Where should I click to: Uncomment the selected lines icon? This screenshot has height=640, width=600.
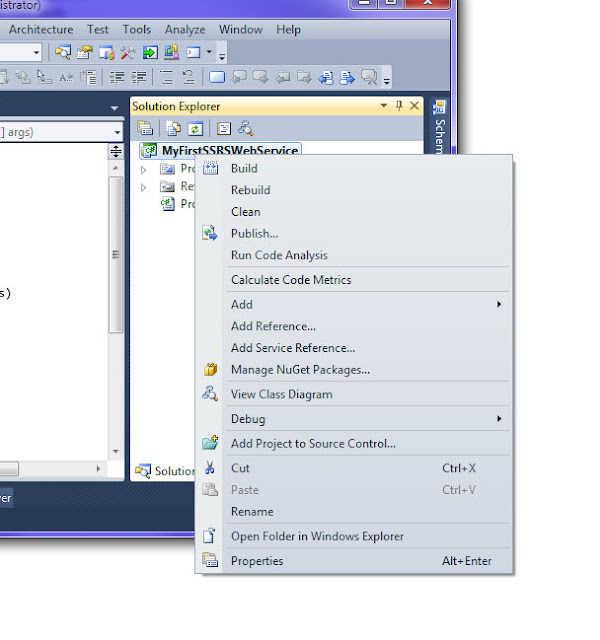coord(188,77)
